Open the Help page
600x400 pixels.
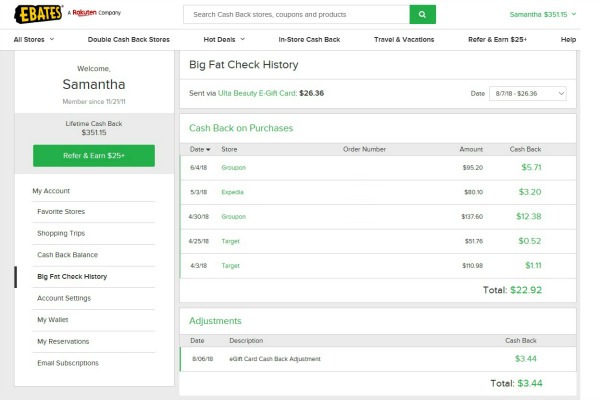tap(568, 39)
